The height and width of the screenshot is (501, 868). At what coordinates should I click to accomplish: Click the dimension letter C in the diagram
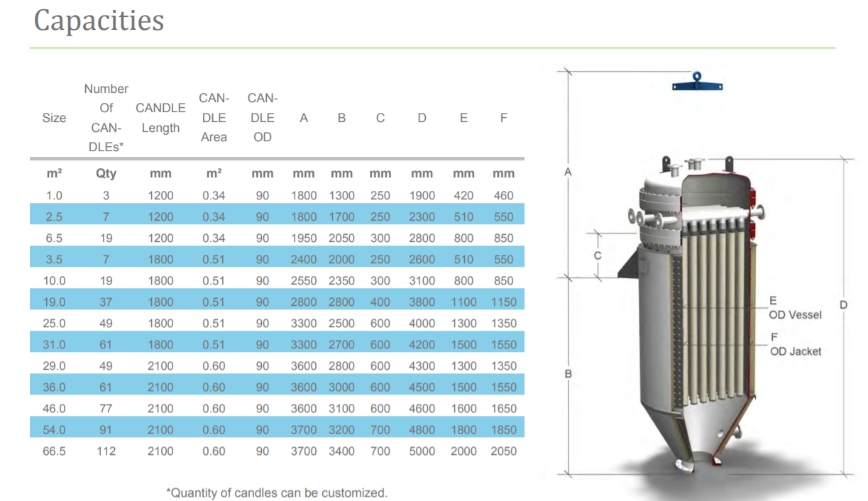[598, 255]
